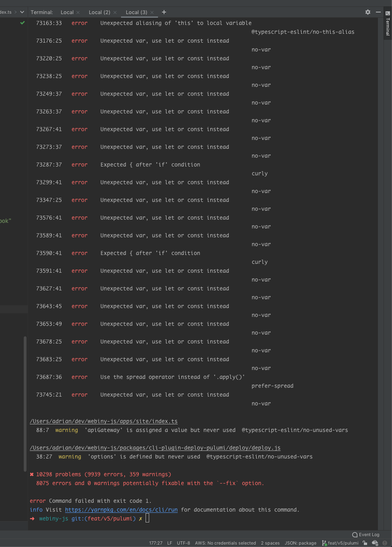
Task: Hide the terminal panel with minimize icon
Action: point(378,12)
